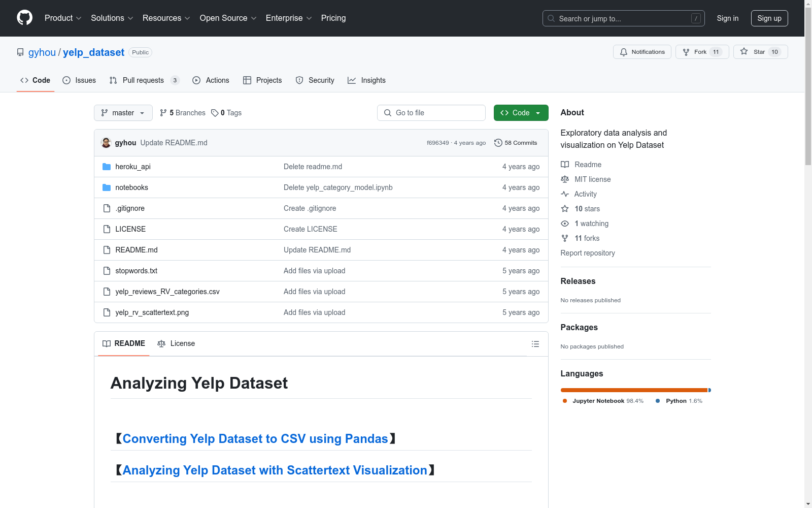Open the Projects tab
This screenshot has width=812, height=508.
coord(262,80)
